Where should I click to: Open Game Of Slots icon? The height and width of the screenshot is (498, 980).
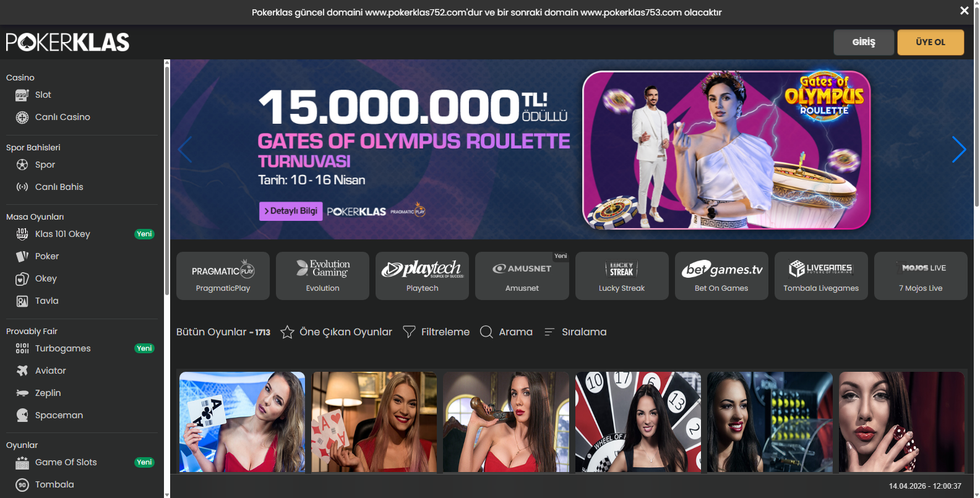22,462
